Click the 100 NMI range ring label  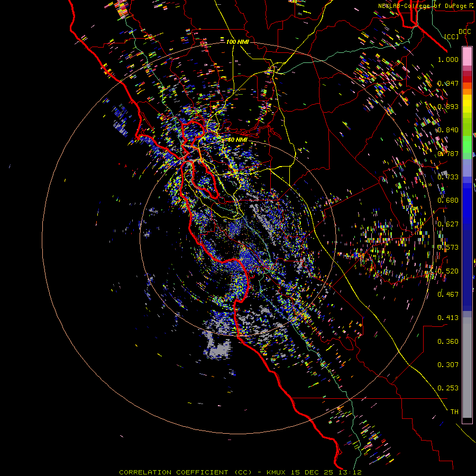(x=237, y=42)
